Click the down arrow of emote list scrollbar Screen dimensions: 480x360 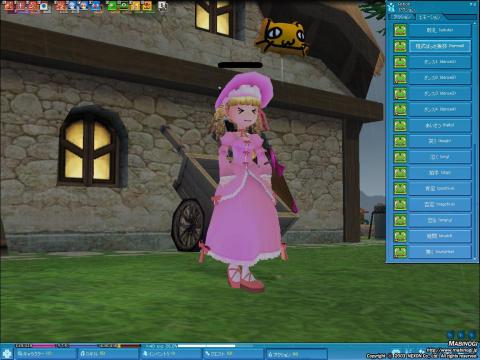pos(475,259)
